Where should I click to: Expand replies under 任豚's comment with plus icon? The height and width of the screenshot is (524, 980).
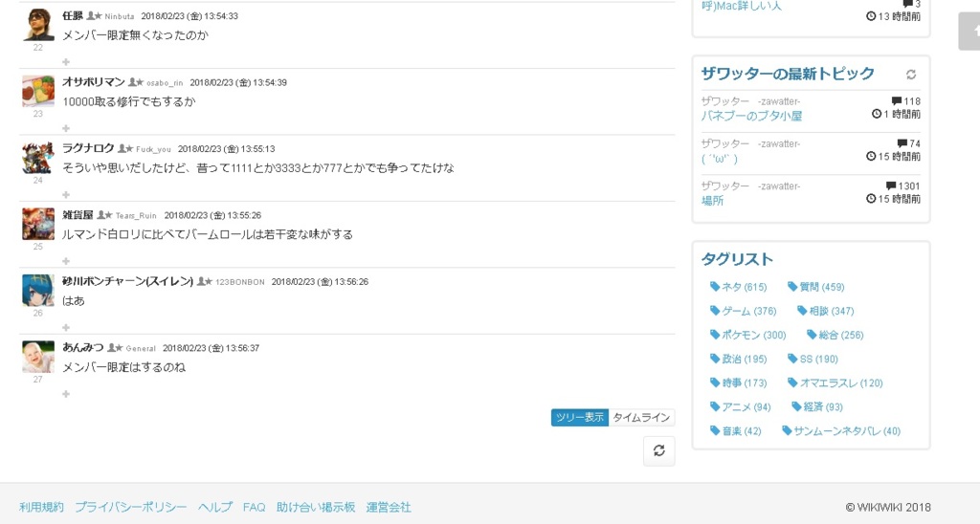(66, 61)
